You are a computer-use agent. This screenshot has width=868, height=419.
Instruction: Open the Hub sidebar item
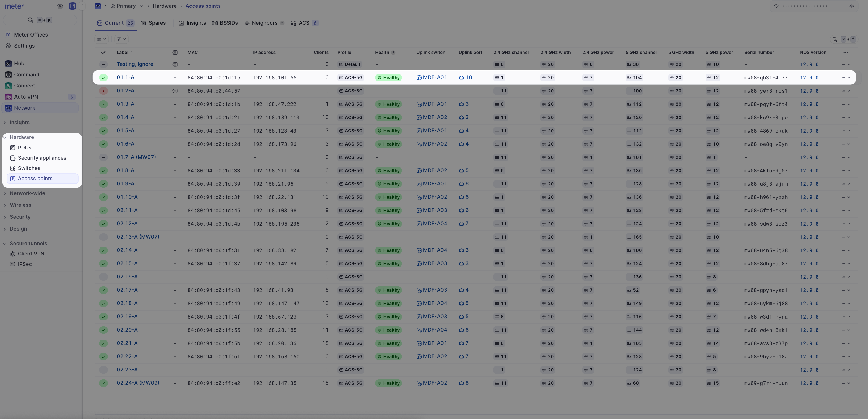coord(19,63)
